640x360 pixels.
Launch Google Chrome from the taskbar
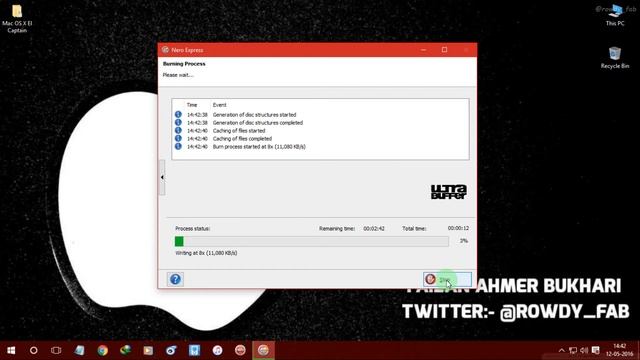[102, 350]
